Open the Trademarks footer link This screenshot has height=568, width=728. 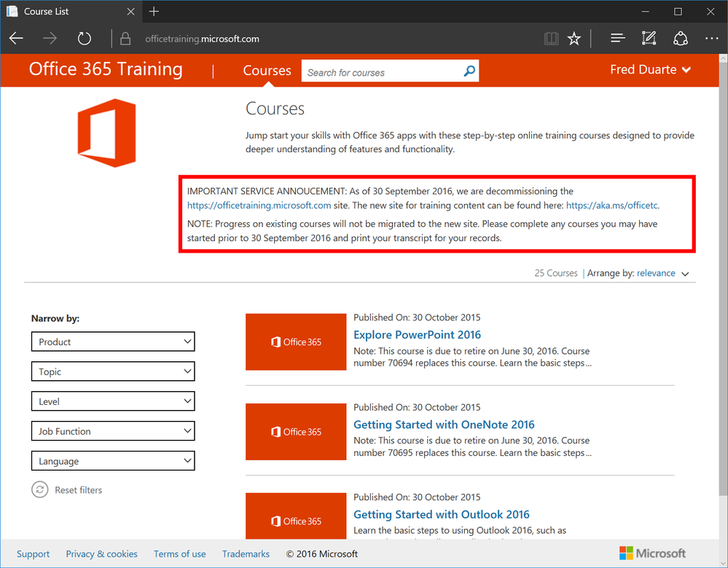click(246, 553)
